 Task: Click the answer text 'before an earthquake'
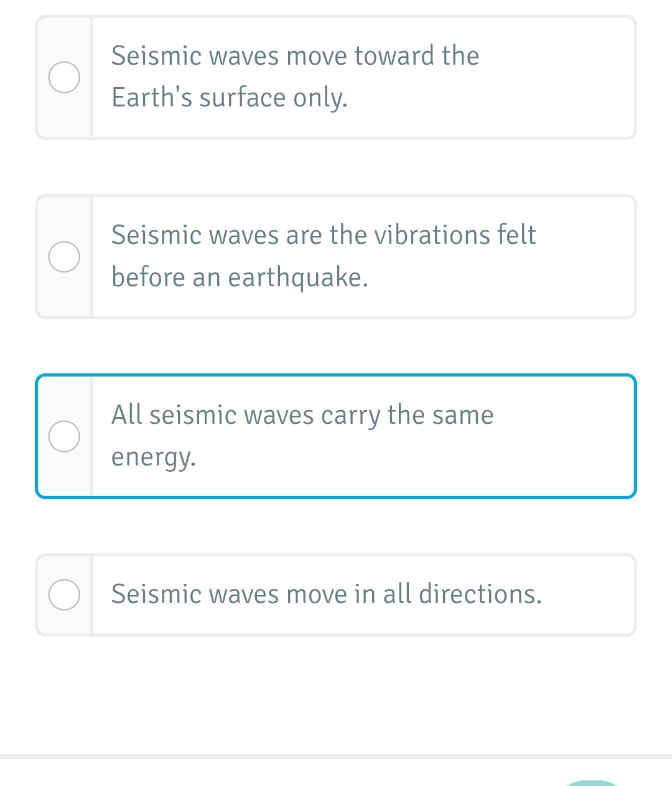click(x=241, y=277)
